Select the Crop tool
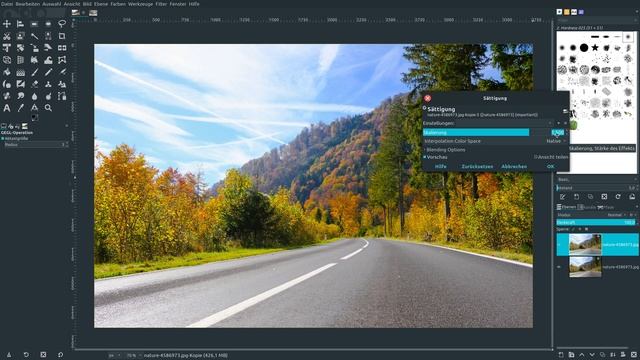This screenshot has height=360, width=640. point(62,36)
